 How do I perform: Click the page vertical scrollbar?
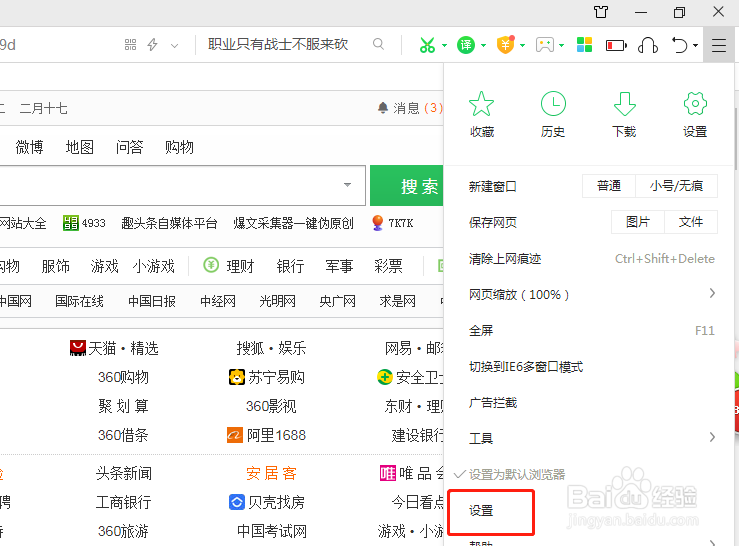736,139
